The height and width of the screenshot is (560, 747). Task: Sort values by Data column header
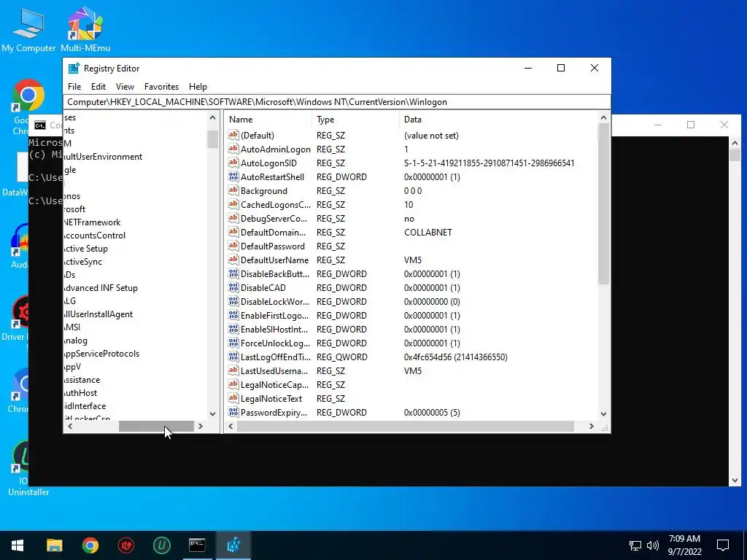point(498,120)
